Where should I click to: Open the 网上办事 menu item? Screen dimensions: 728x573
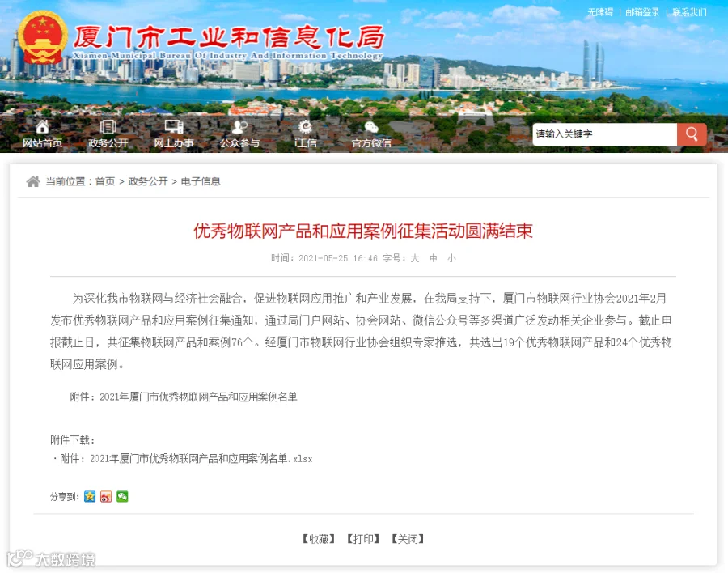(x=174, y=143)
